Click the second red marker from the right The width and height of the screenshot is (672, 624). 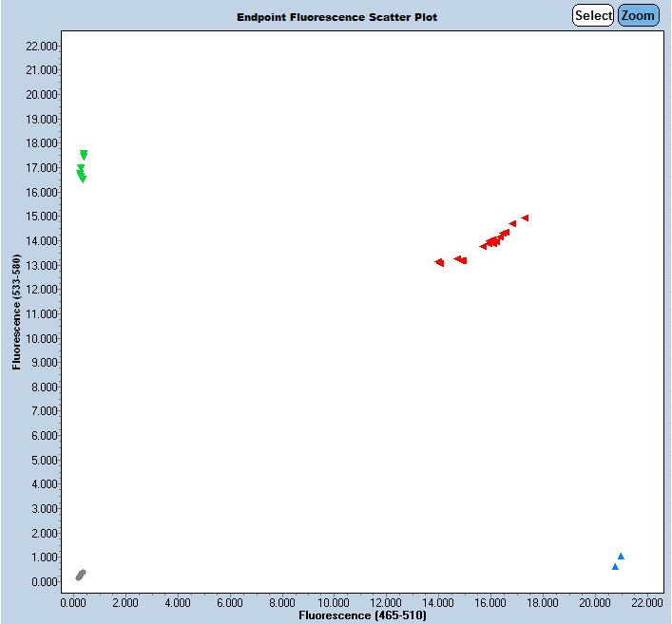point(512,224)
